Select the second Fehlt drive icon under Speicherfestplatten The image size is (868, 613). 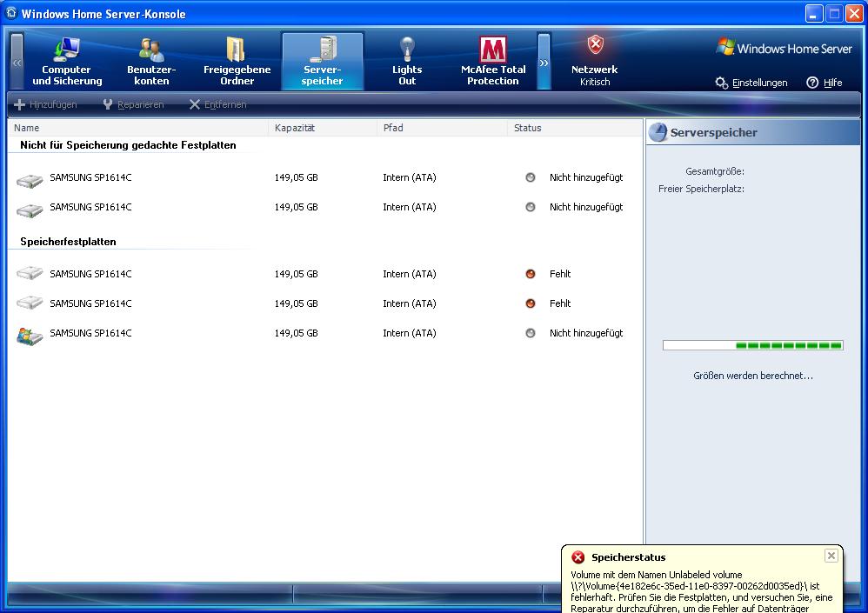click(x=30, y=302)
